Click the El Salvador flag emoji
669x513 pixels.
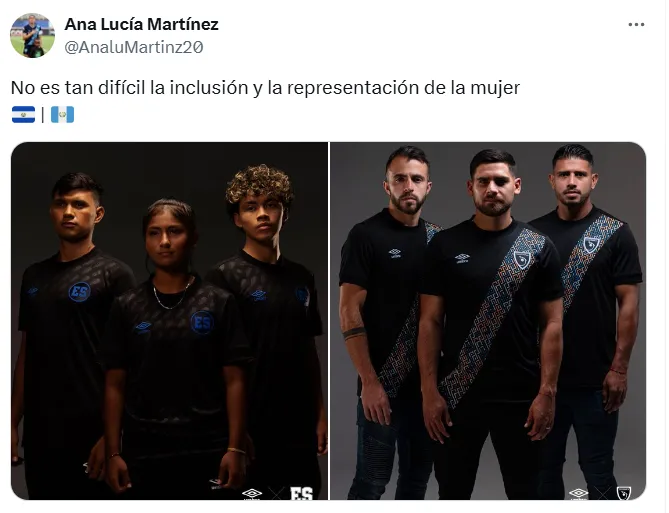click(x=23, y=115)
